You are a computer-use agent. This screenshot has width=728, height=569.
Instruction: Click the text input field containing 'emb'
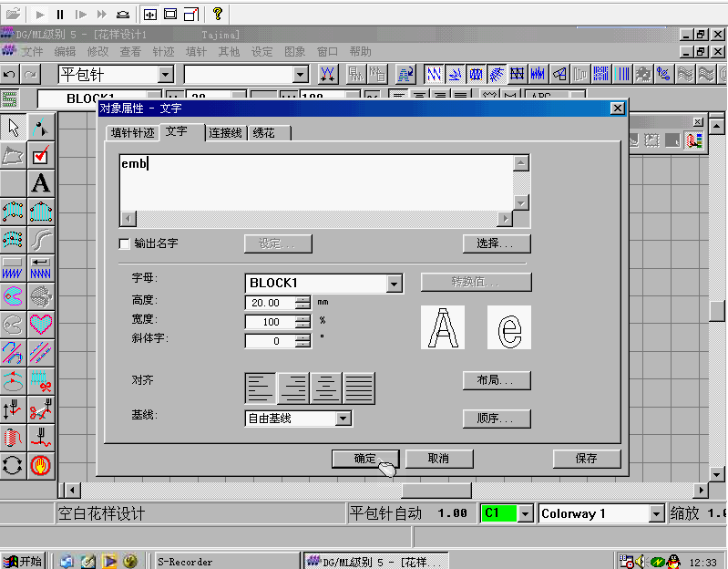(315, 181)
